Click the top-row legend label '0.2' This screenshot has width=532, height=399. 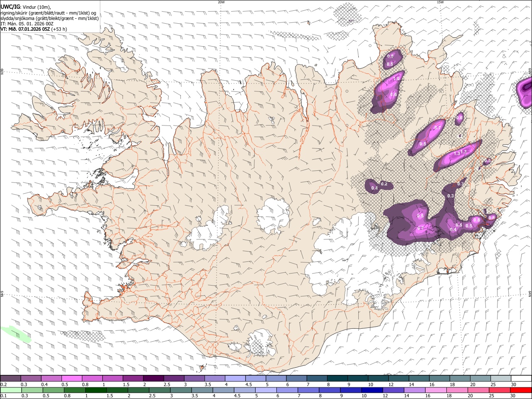click(x=4, y=384)
